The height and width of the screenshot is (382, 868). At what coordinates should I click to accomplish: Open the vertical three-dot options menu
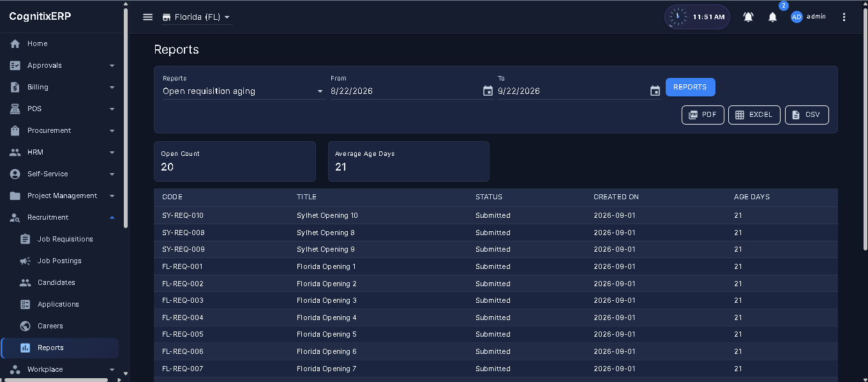pyautogui.click(x=844, y=17)
